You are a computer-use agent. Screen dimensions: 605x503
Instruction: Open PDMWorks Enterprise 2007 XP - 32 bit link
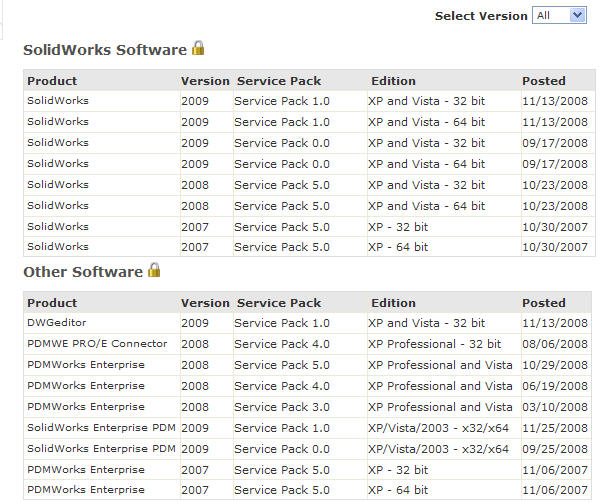coord(86,469)
